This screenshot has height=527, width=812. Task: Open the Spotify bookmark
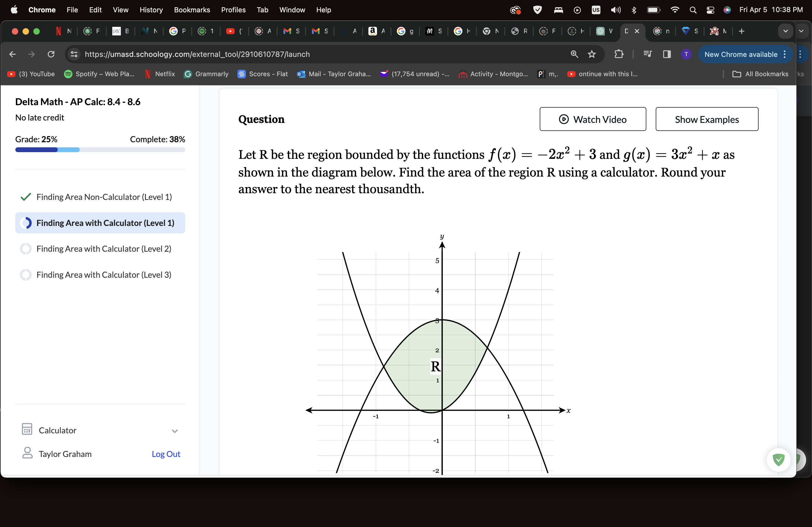[x=99, y=74]
